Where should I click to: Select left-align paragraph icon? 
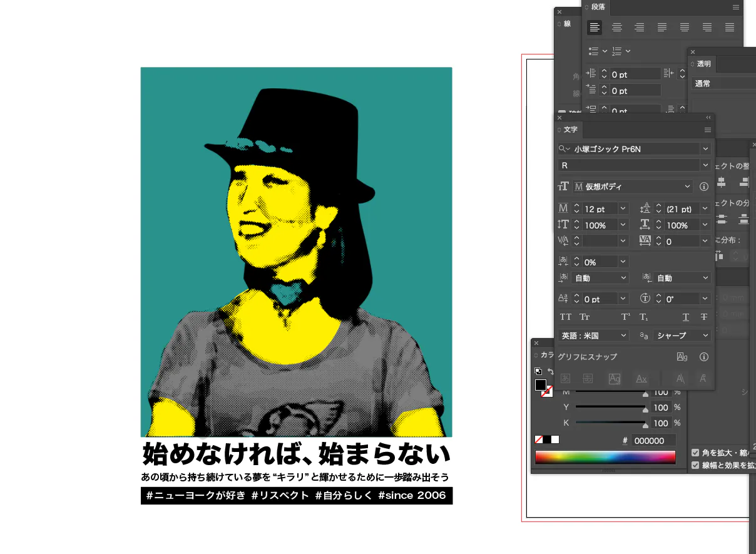595,28
